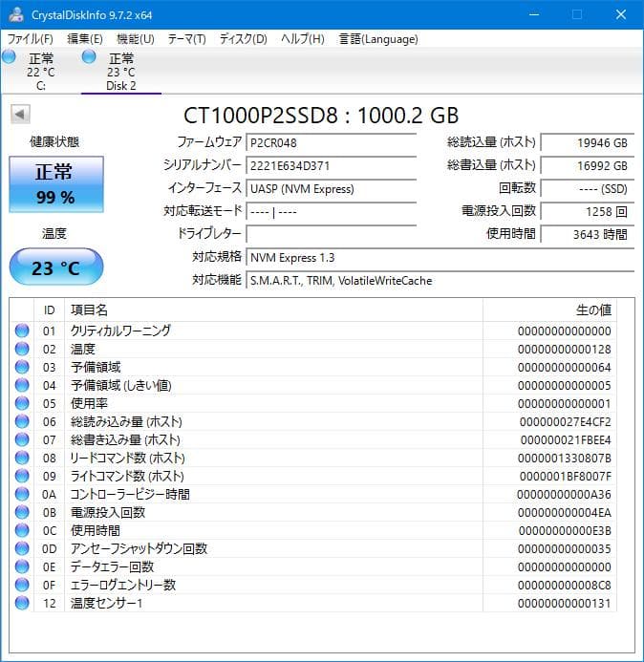
Task: Open the テーマ(T) menu
Action: click(187, 39)
